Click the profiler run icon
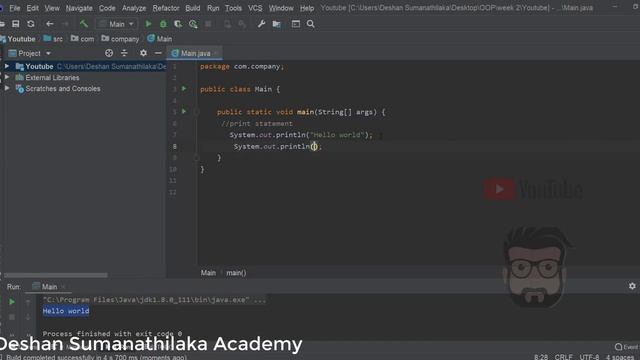Screen dimensions: 640x360 click(193, 24)
